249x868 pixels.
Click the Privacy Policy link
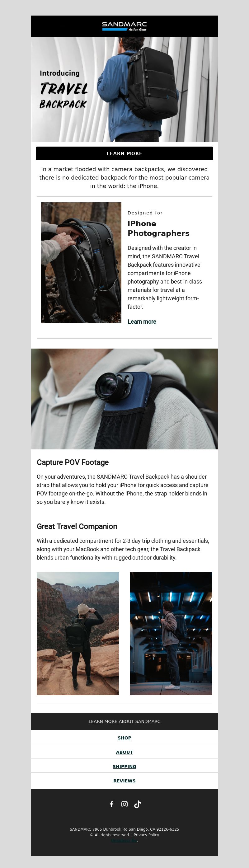click(x=146, y=835)
